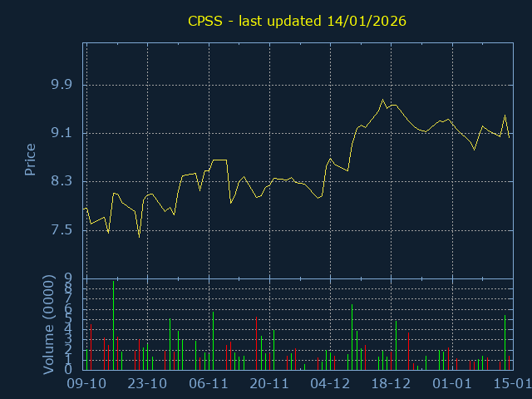Viewport: 532px width, 399px height.
Task: Click the CPSS chart title text
Action: (297, 20)
